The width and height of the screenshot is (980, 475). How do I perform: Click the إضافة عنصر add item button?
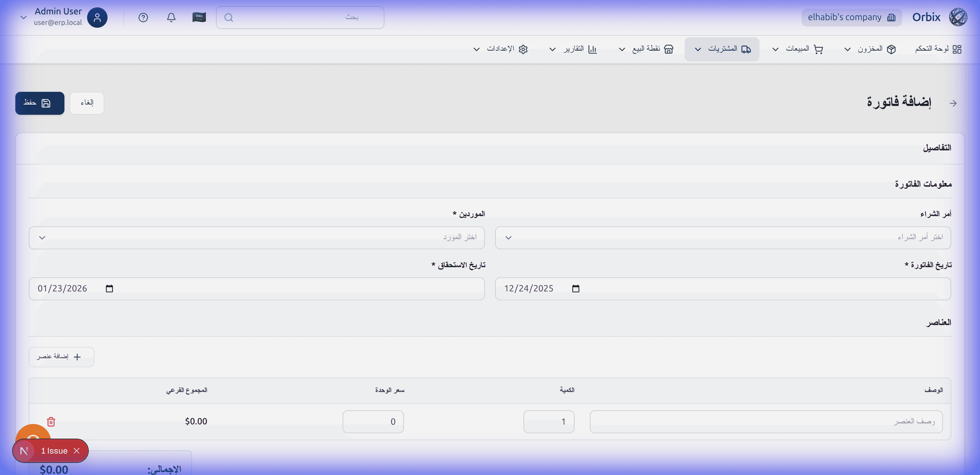point(61,357)
